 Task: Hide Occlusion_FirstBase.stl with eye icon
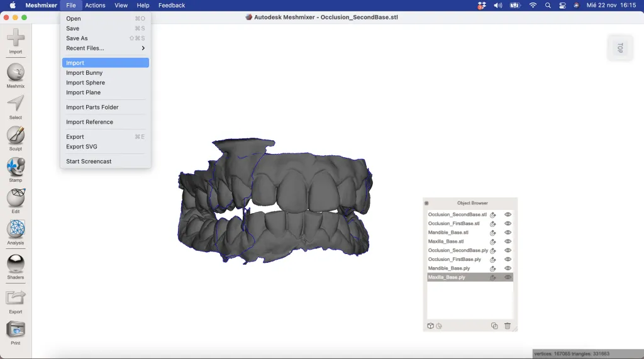coord(508,223)
